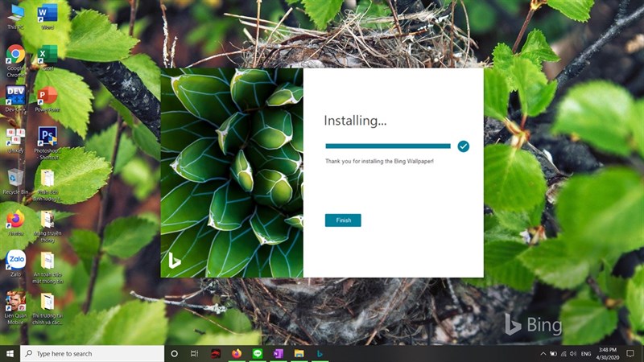
Task: Open the clock showing 3:48 PM
Action: point(608,353)
